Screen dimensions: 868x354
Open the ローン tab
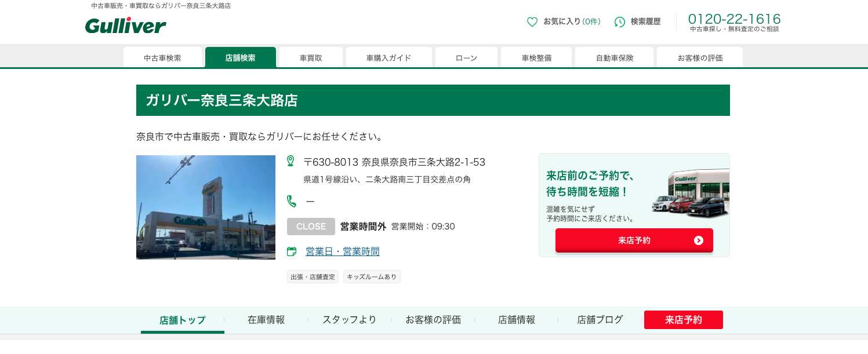click(x=466, y=57)
